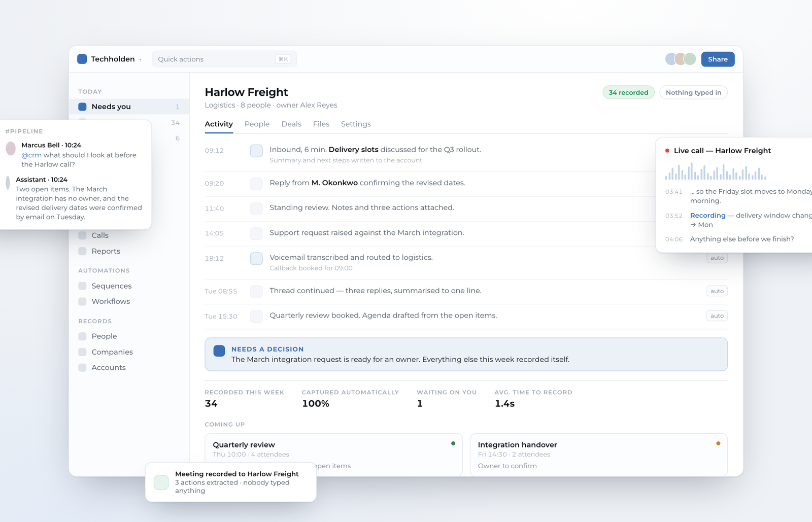
Task: Click the Meeting recorded notification icon
Action: tap(161, 482)
